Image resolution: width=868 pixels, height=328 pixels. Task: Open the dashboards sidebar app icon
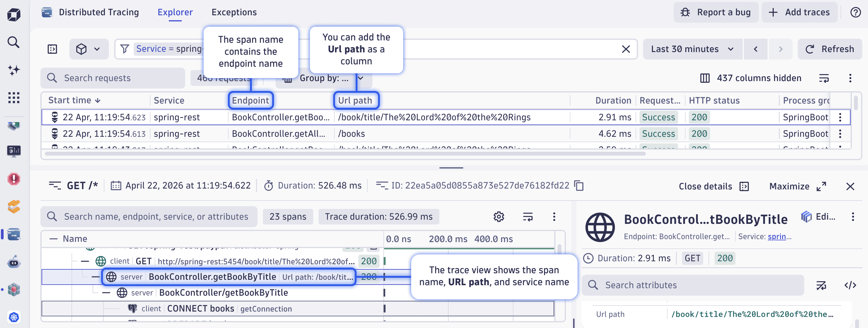[x=14, y=151]
